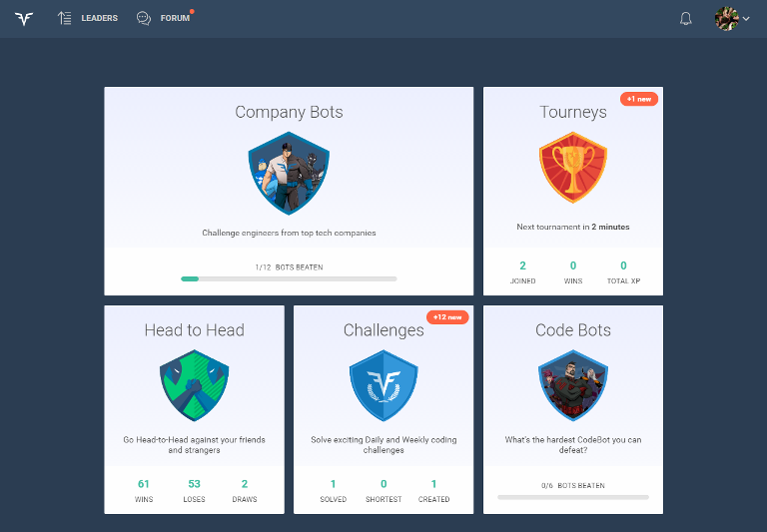
Task: Click the Company Bots beaten progress bar
Action: (x=289, y=278)
